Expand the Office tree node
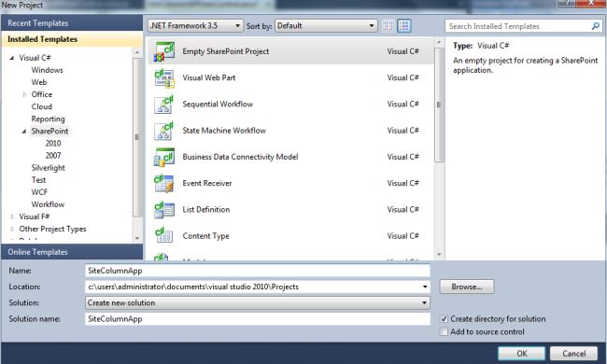This screenshot has width=607, height=364. point(24,94)
